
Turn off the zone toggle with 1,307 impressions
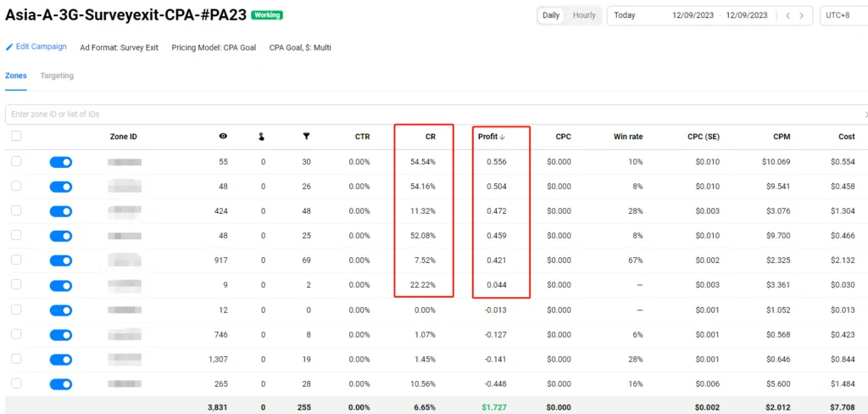[x=61, y=360]
